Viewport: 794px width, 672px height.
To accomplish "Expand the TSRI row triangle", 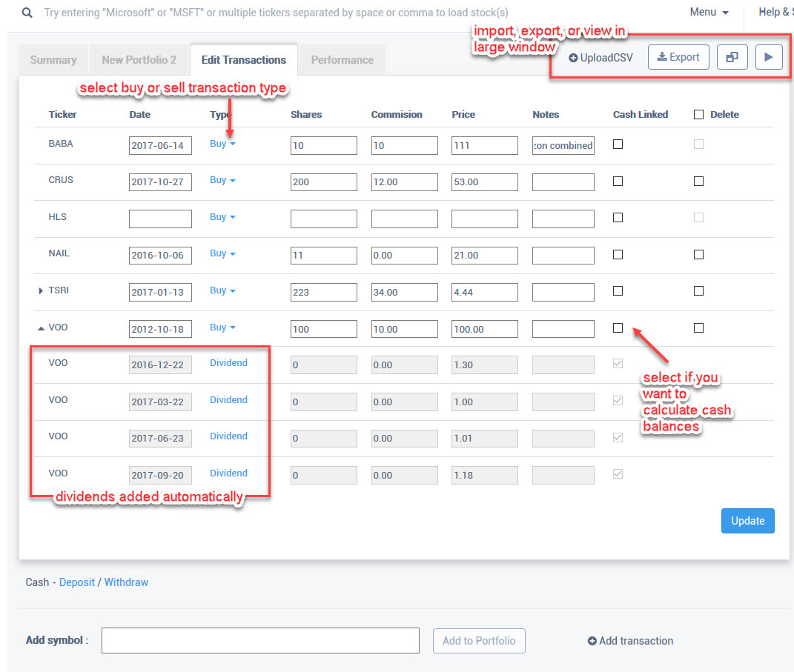I will tap(41, 291).
